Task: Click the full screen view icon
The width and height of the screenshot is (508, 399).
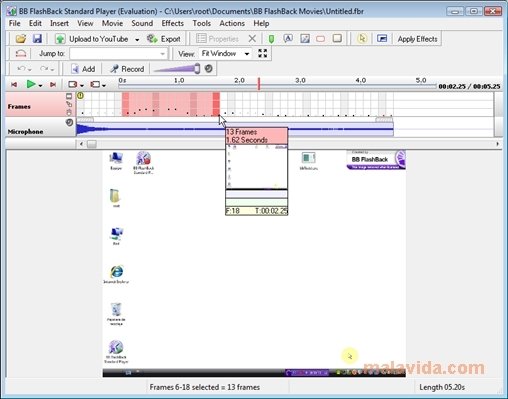Action: pyautogui.click(x=263, y=53)
